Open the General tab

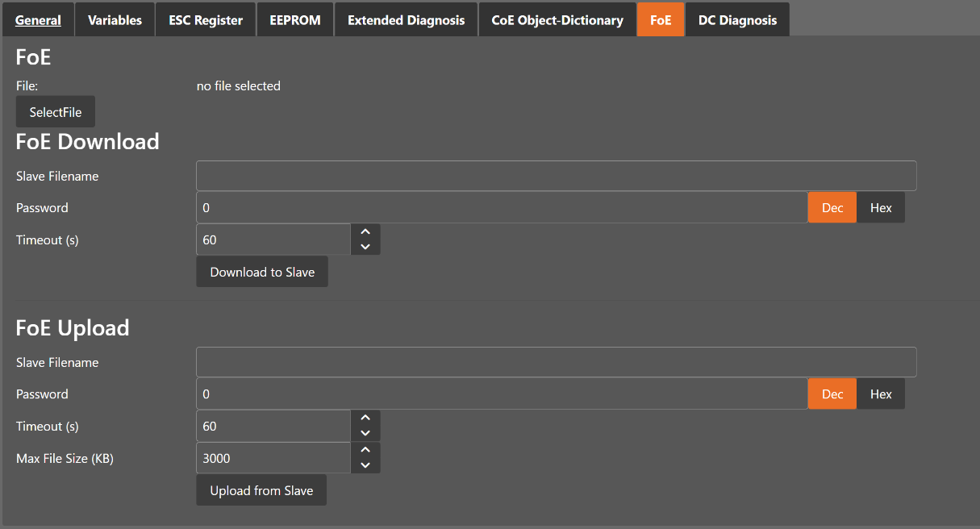point(38,20)
